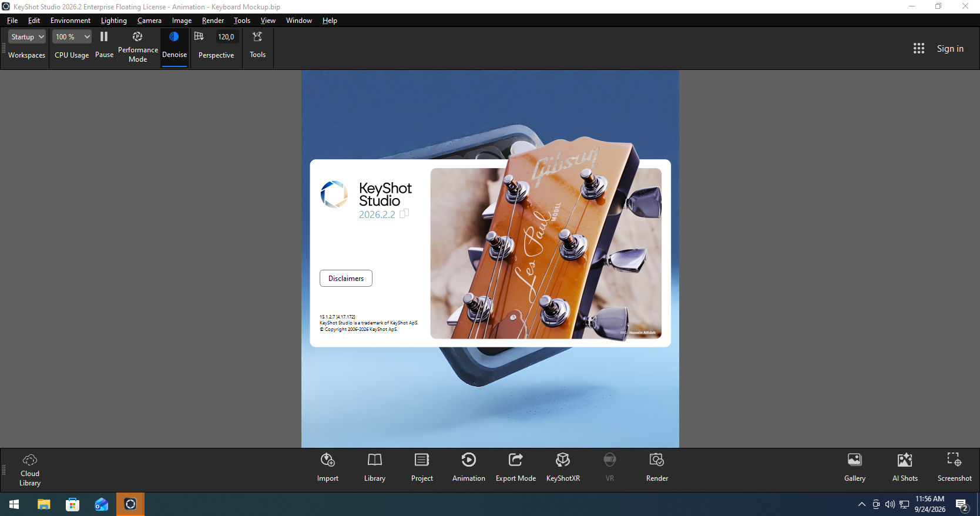Copy version 2026.2.2 via copy icon
This screenshot has height=516, width=980.
[404, 214]
